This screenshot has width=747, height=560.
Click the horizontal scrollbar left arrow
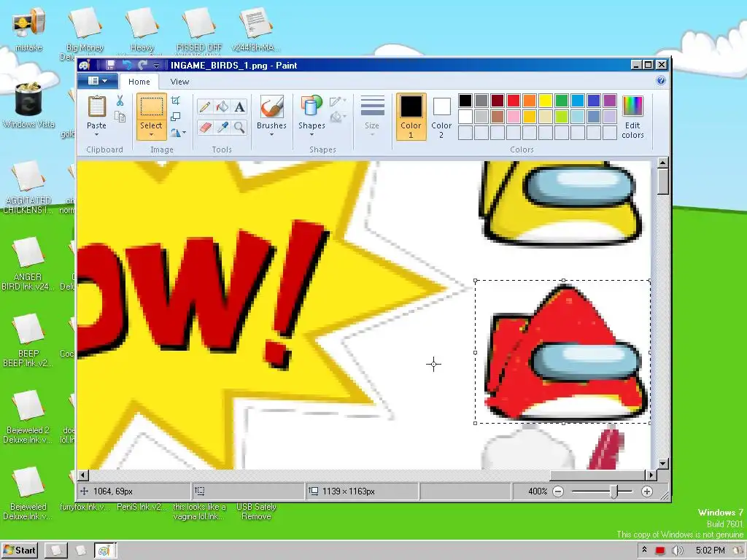83,475
